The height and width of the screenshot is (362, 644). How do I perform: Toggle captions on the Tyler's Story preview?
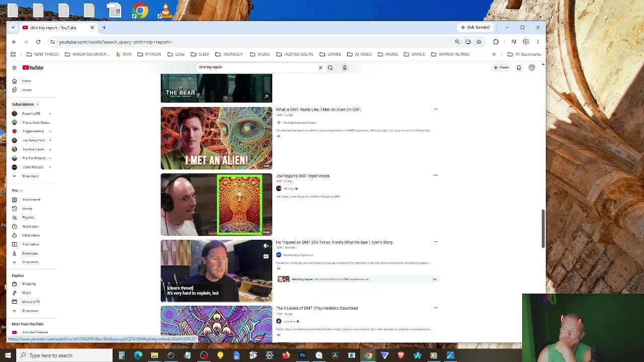(x=266, y=256)
